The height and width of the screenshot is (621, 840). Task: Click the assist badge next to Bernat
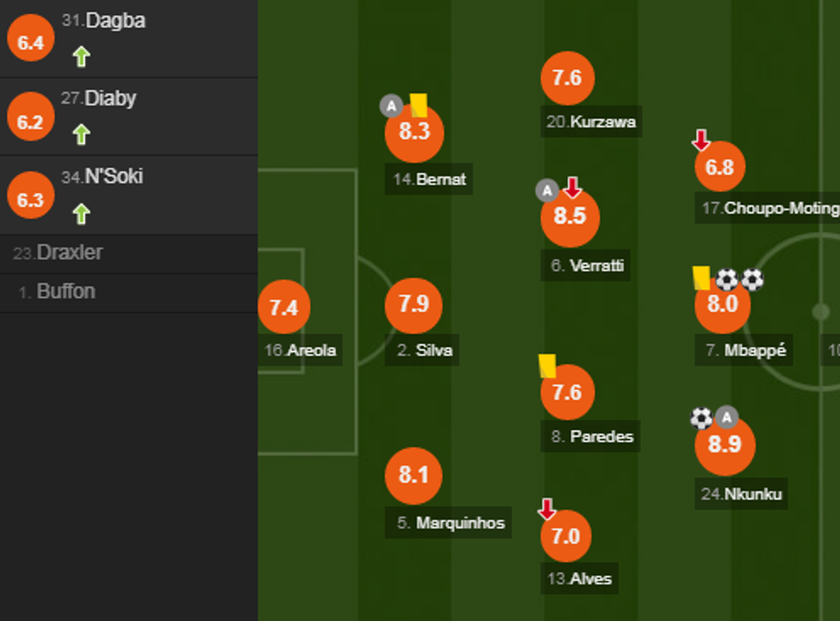click(392, 106)
